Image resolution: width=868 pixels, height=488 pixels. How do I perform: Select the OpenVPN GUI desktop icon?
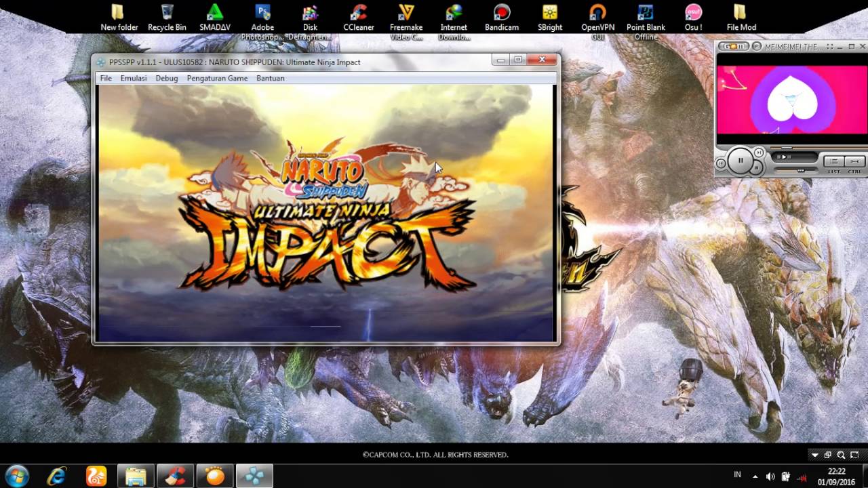point(597,21)
